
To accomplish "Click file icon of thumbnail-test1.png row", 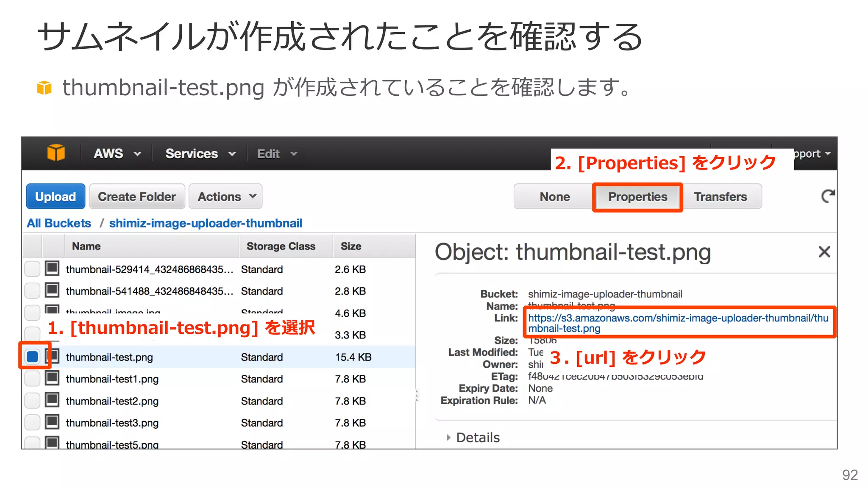I will (x=52, y=378).
